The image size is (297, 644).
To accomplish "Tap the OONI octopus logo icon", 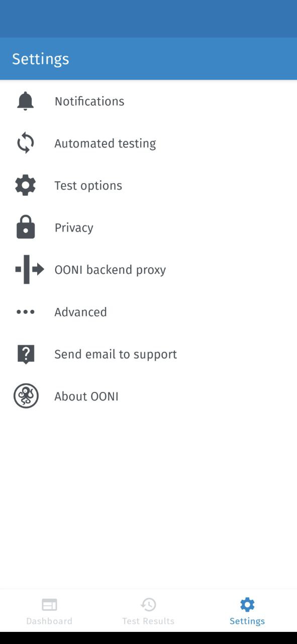I will point(26,396).
